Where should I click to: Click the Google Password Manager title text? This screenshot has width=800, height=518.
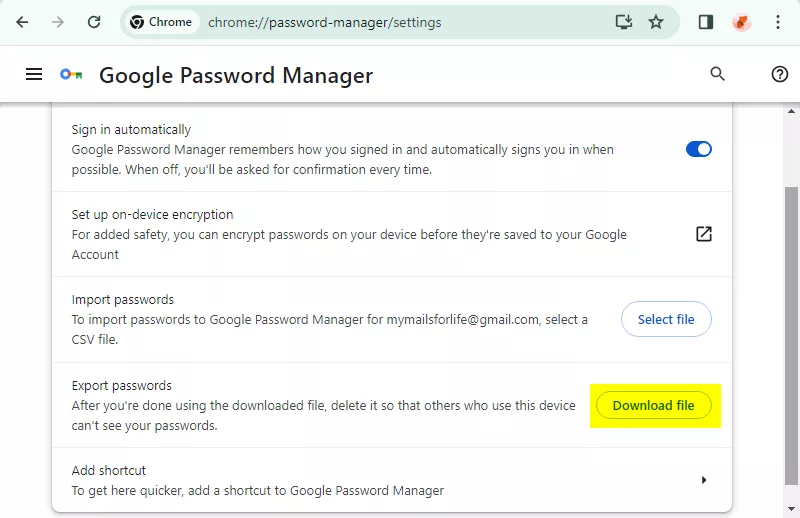[236, 76]
